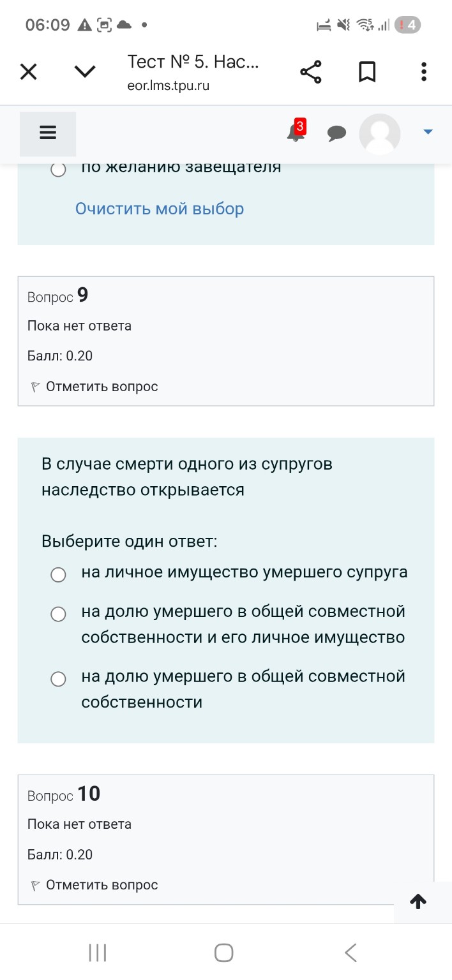Expand the user account dropdown arrow

426,133
